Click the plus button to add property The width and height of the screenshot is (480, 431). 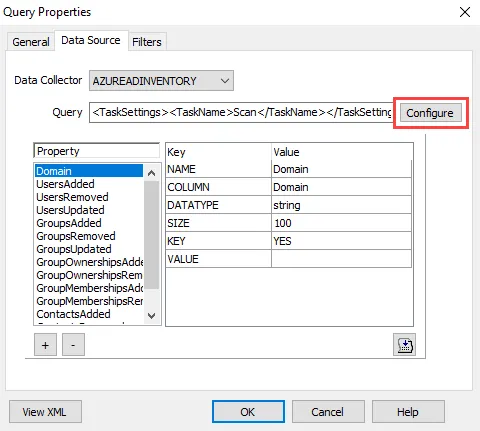(x=45, y=345)
